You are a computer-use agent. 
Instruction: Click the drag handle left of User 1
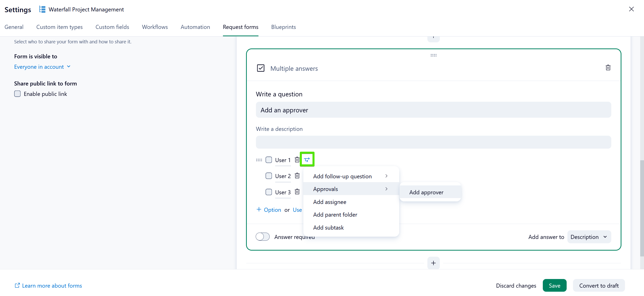pos(259,160)
